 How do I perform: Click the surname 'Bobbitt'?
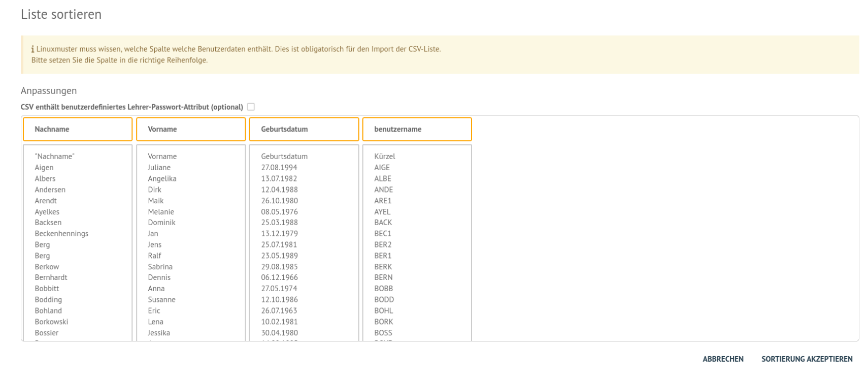tap(47, 289)
